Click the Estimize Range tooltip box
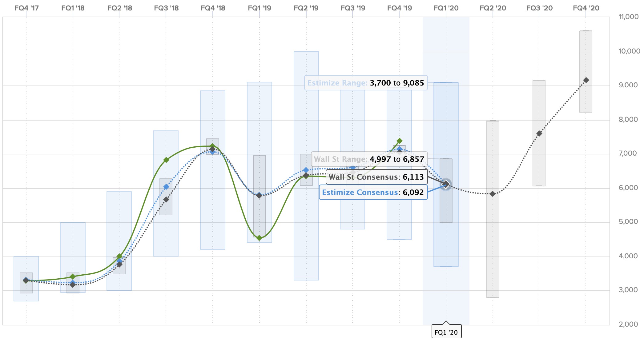Viewport: 644px width, 342px height. tap(366, 83)
